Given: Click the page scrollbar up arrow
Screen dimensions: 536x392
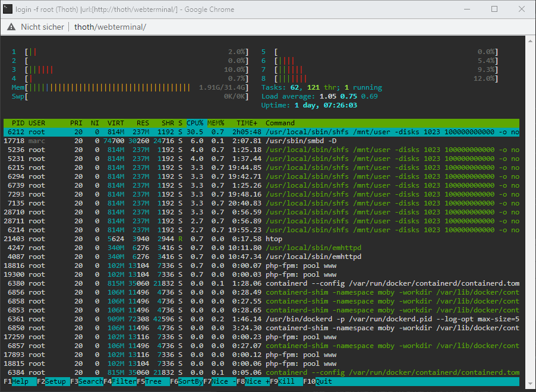Looking at the screenshot, I should point(531,40).
